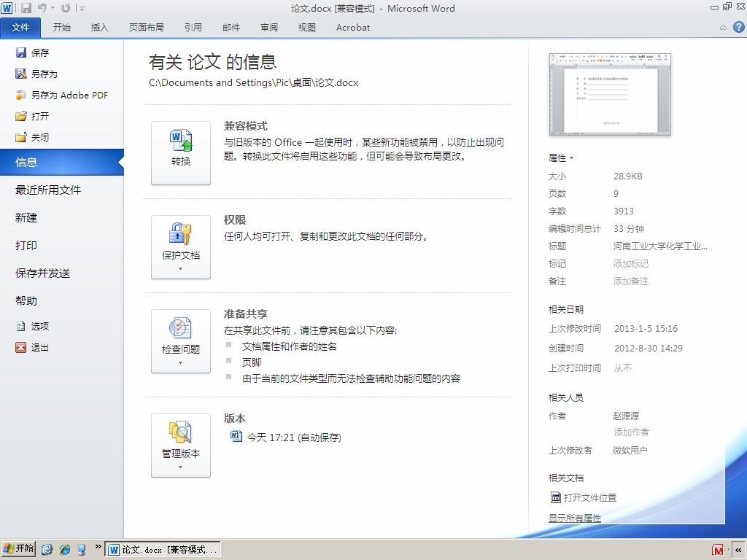This screenshot has width=747, height=560.
Task: Open Word 选项 settings
Action: click(x=32, y=326)
